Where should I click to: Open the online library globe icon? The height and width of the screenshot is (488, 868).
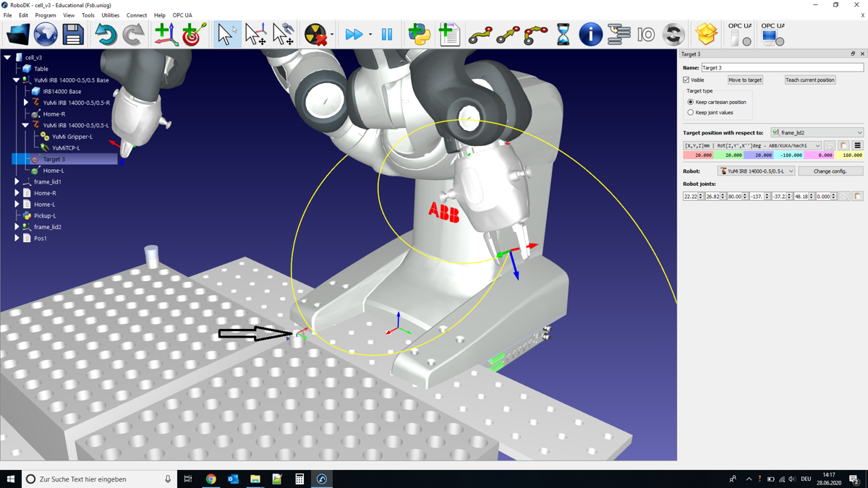click(x=45, y=34)
